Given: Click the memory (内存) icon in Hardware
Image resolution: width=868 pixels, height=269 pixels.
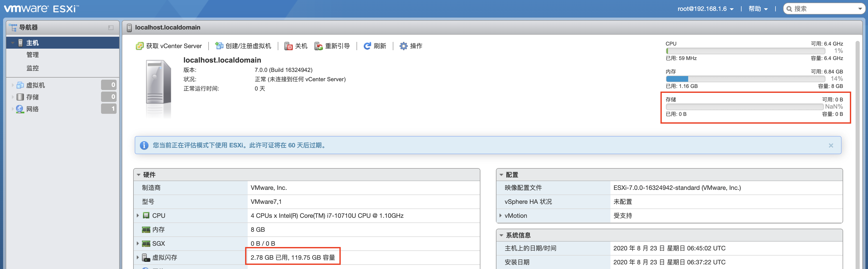Looking at the screenshot, I should (x=146, y=230).
